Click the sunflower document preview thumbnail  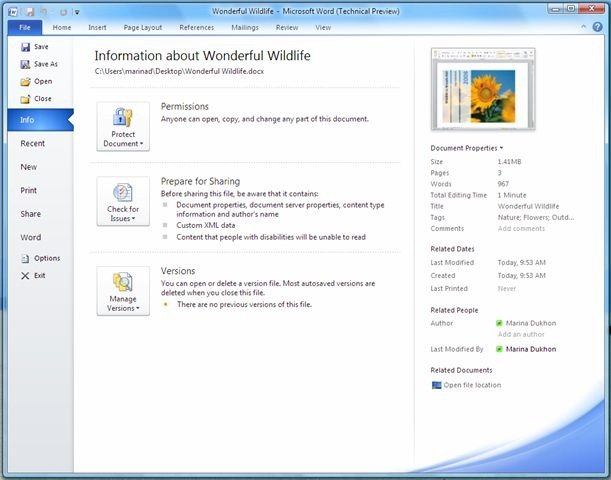tap(483, 89)
